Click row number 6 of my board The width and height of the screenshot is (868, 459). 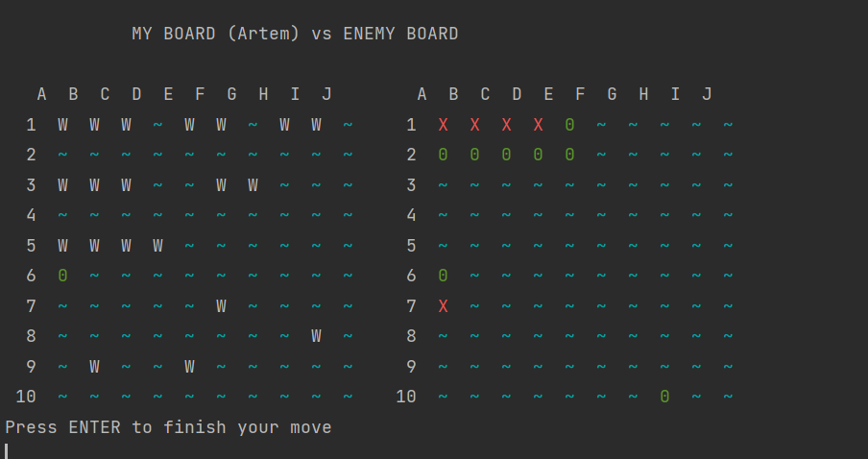[x=31, y=276]
